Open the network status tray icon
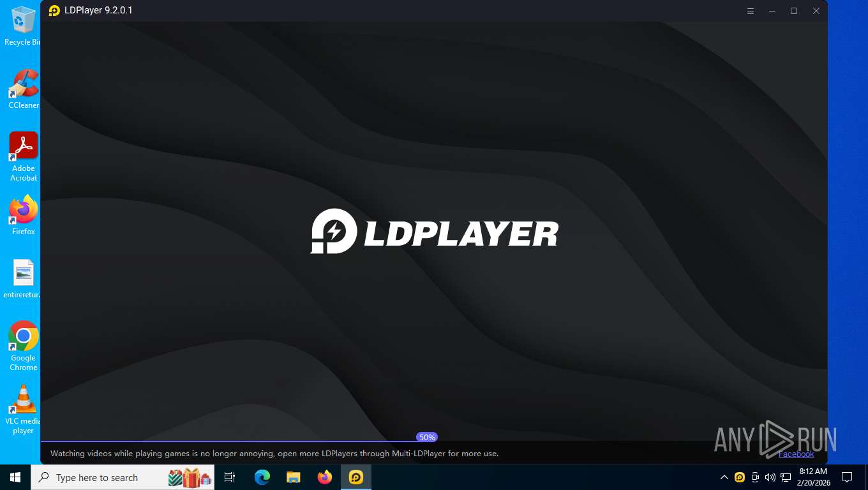 coord(786,477)
